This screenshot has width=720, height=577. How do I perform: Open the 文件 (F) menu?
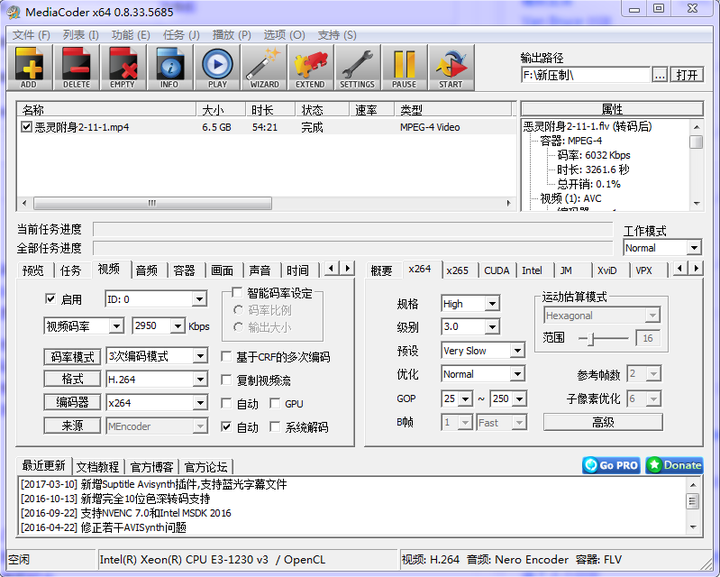31,35
